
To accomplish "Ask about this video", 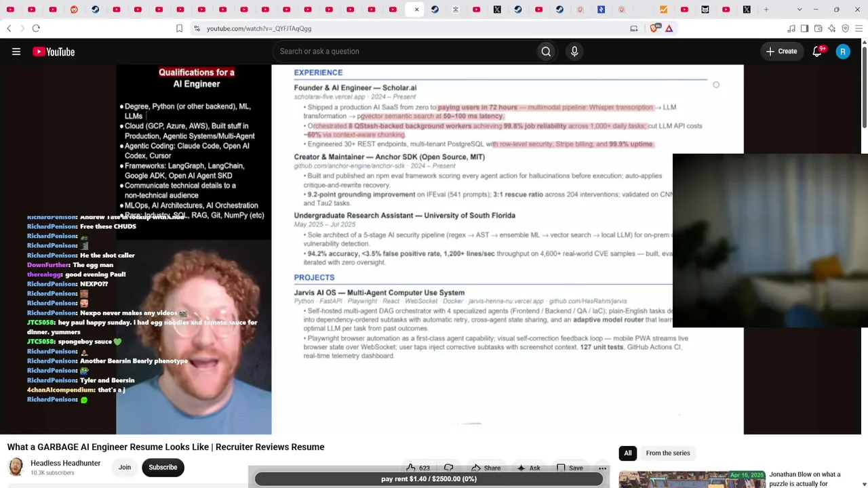I will click(528, 468).
